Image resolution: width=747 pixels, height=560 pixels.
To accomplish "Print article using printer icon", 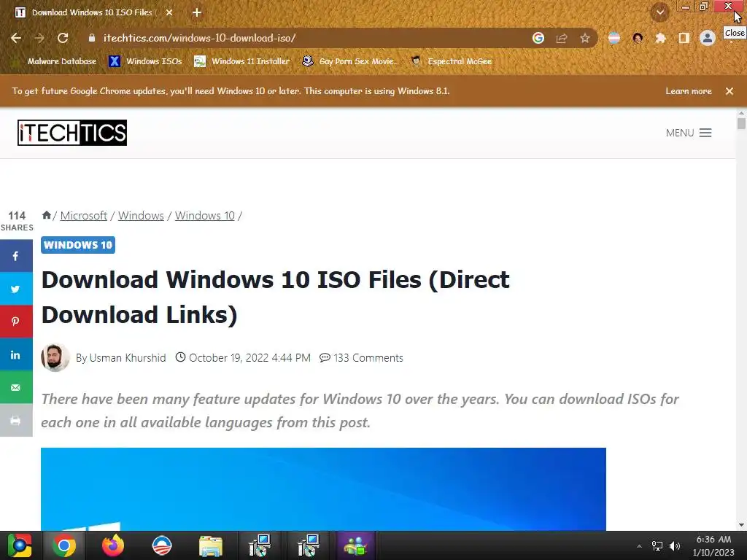I will [x=16, y=420].
